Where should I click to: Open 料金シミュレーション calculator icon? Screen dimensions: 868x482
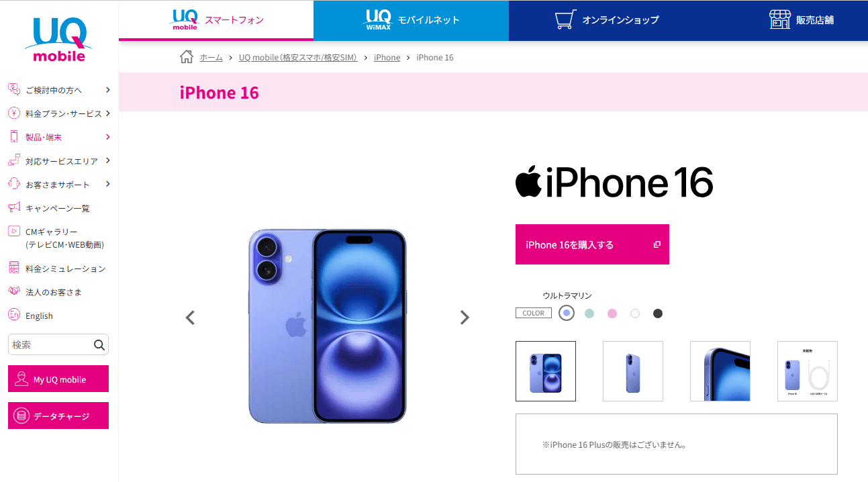(x=14, y=268)
